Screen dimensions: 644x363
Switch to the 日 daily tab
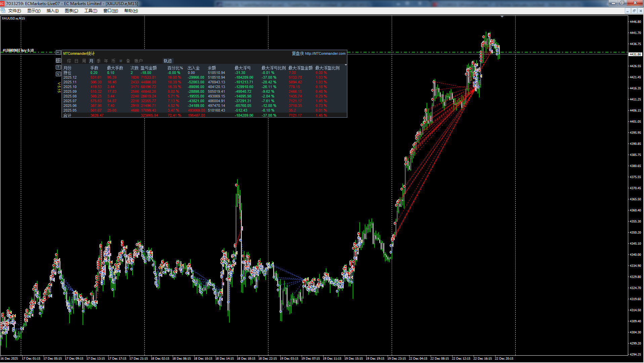(x=76, y=61)
